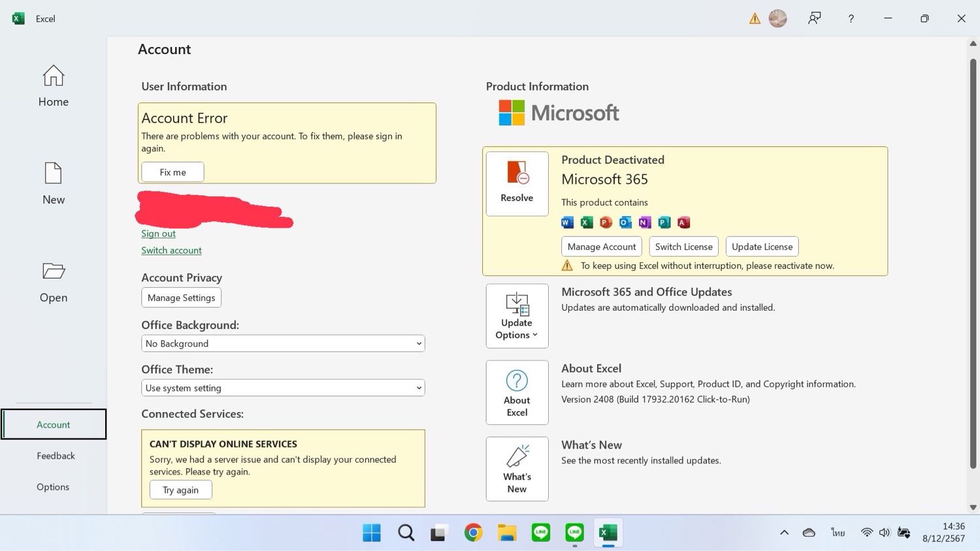Open taskbar Search
Screen dimensions: 980x551
(x=406, y=533)
